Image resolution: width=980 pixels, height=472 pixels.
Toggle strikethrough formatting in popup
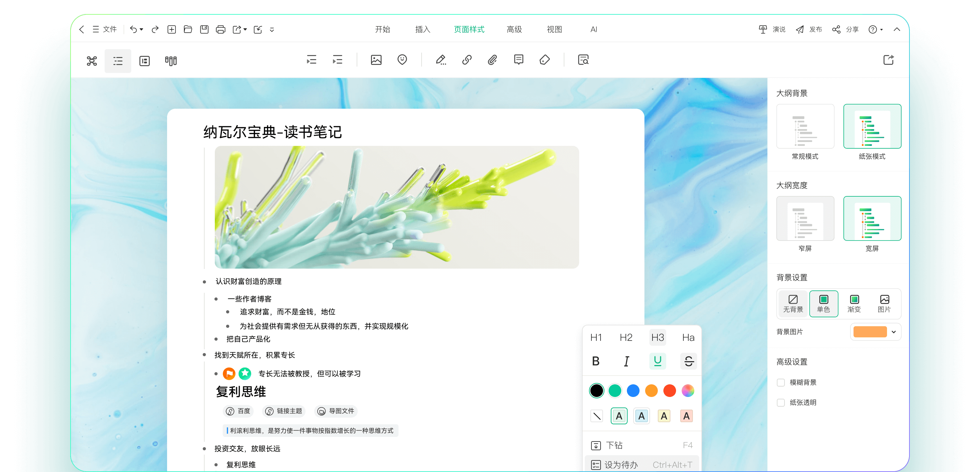point(688,361)
